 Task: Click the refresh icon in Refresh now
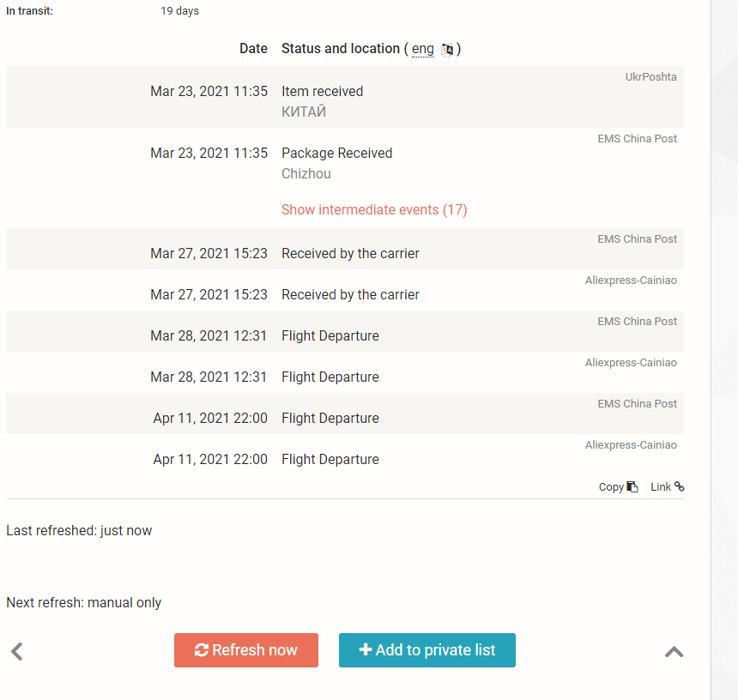tap(202, 650)
